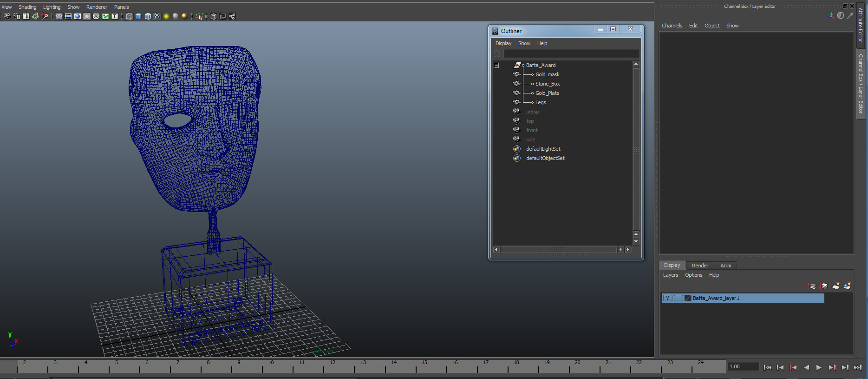Open the Object menu in Channel Box
Viewport: 868px width, 379px height.
[x=712, y=26]
